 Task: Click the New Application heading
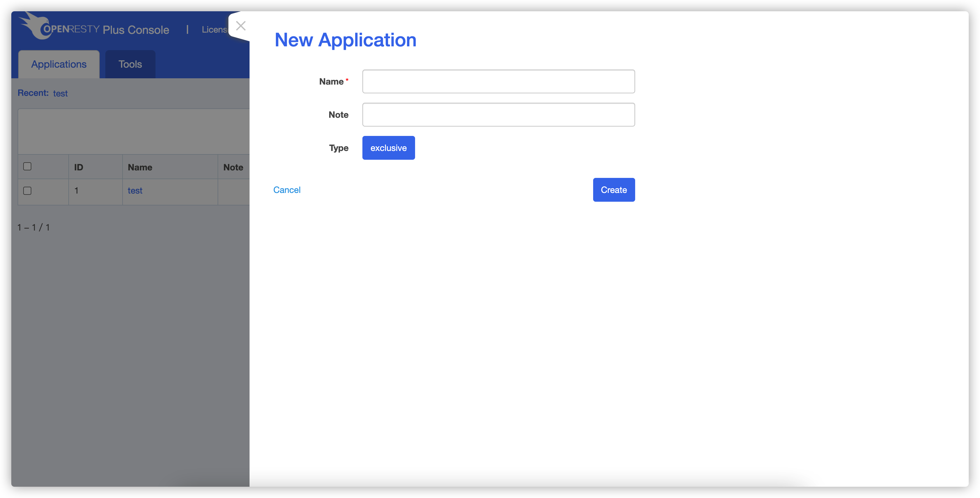click(x=345, y=40)
